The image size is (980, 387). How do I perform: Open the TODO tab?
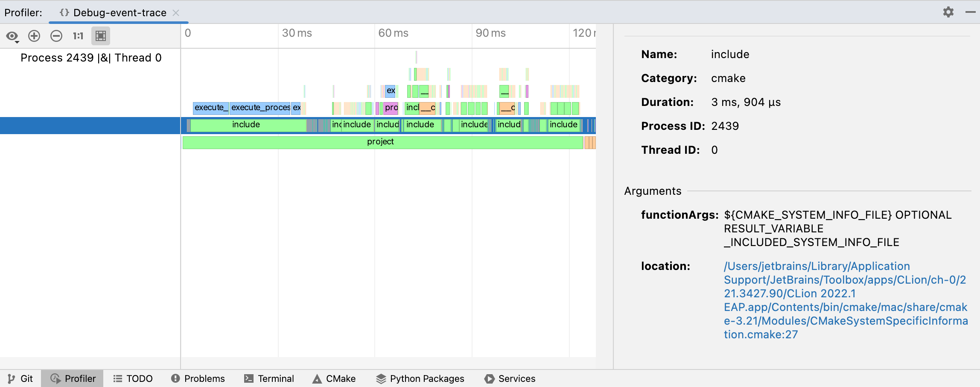tap(133, 378)
